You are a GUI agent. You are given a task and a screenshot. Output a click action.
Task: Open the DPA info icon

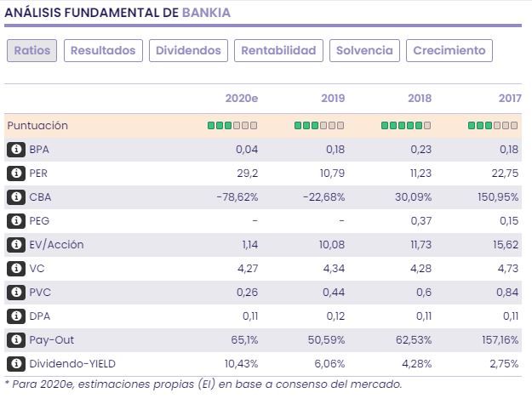click(15, 316)
